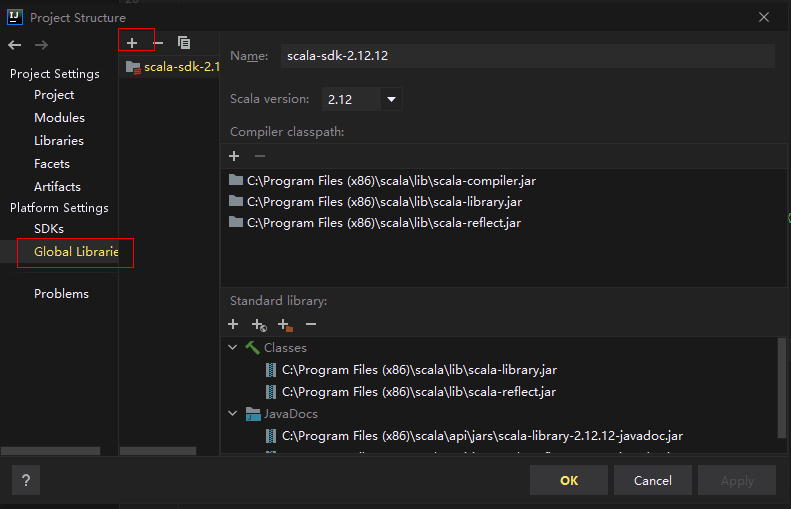Remove selected Standard library entry
Image resolution: width=791 pixels, height=509 pixels.
pos(311,324)
